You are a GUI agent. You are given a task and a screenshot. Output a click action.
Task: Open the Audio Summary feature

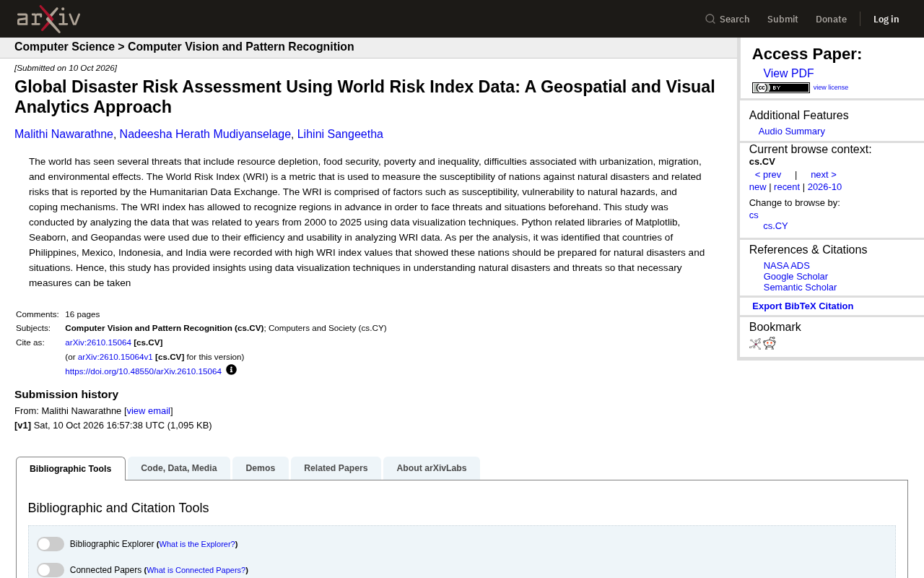(792, 131)
